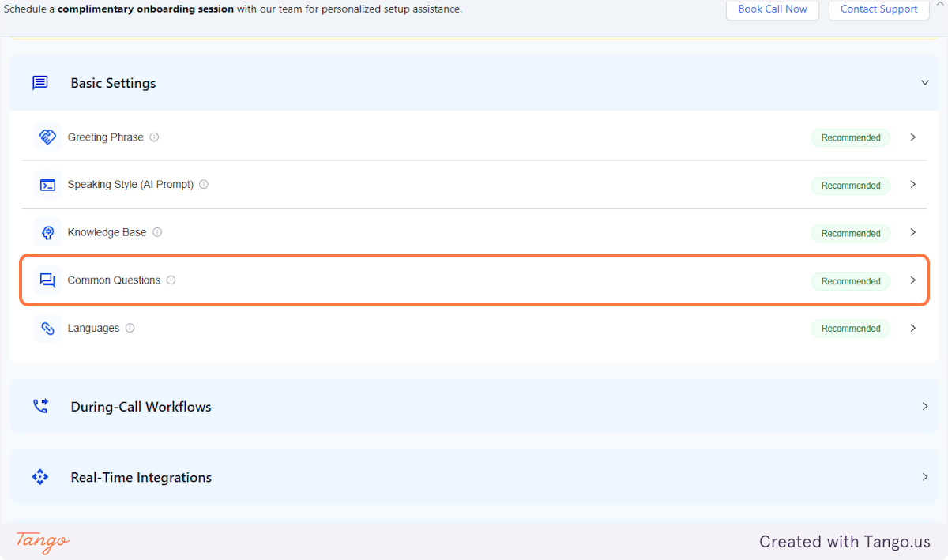Click Recommended badge in Common Questions row
The width and height of the screenshot is (948, 560).
(x=851, y=281)
